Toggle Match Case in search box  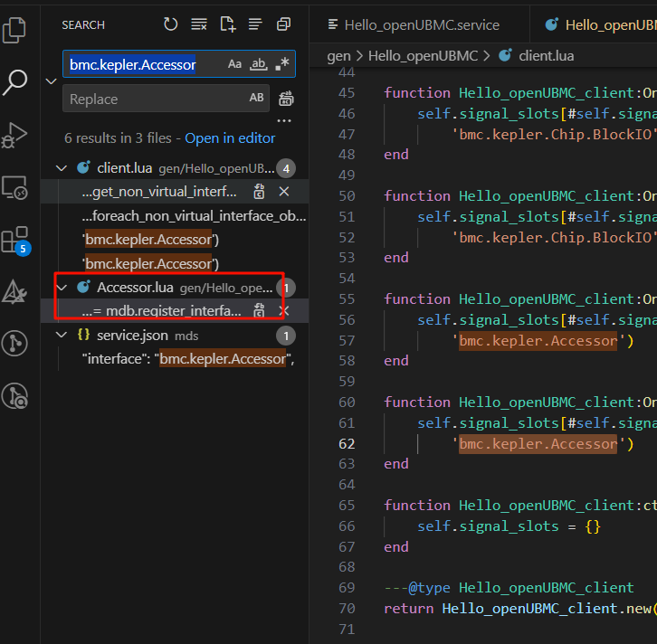pyautogui.click(x=235, y=64)
